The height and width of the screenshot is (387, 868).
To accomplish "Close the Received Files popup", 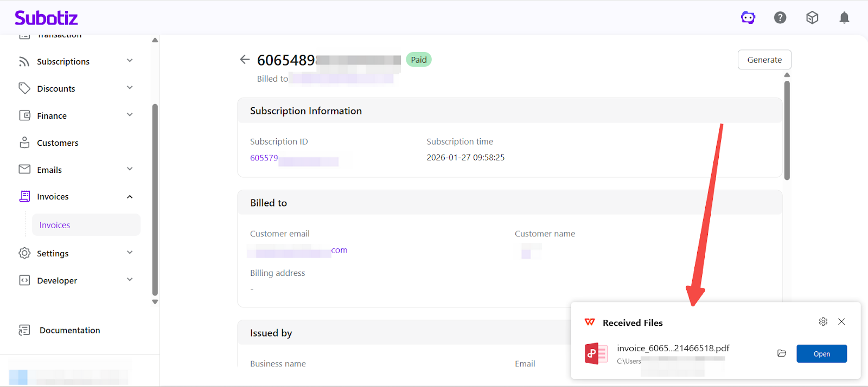I will [x=841, y=322].
